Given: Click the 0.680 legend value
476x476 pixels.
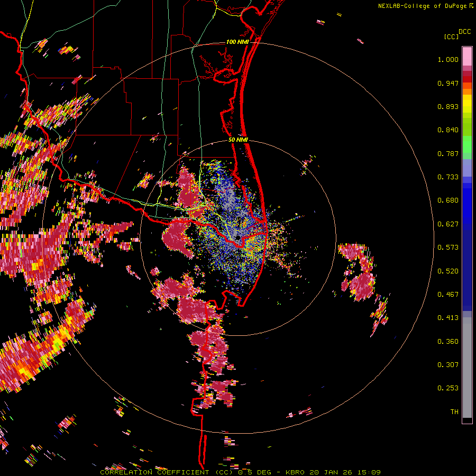Looking at the screenshot, I should coord(448,200).
